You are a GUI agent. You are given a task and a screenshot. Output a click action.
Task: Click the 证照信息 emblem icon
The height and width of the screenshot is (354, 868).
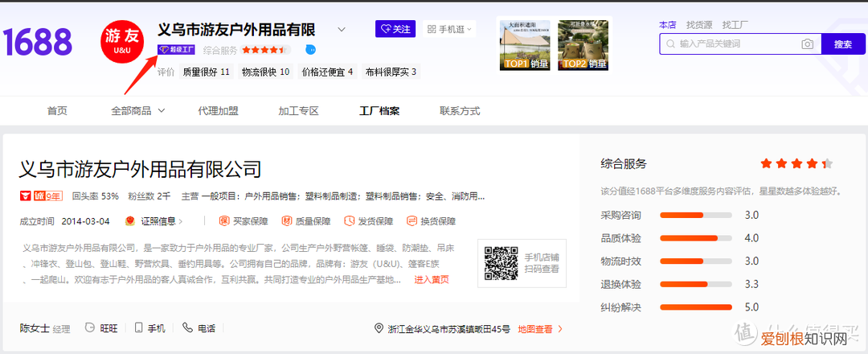(x=130, y=221)
